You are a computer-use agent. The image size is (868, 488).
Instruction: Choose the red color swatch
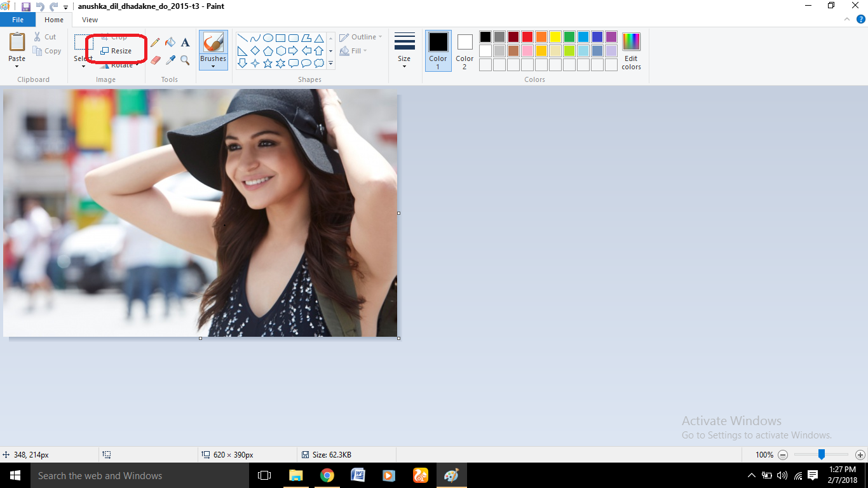[527, 37]
